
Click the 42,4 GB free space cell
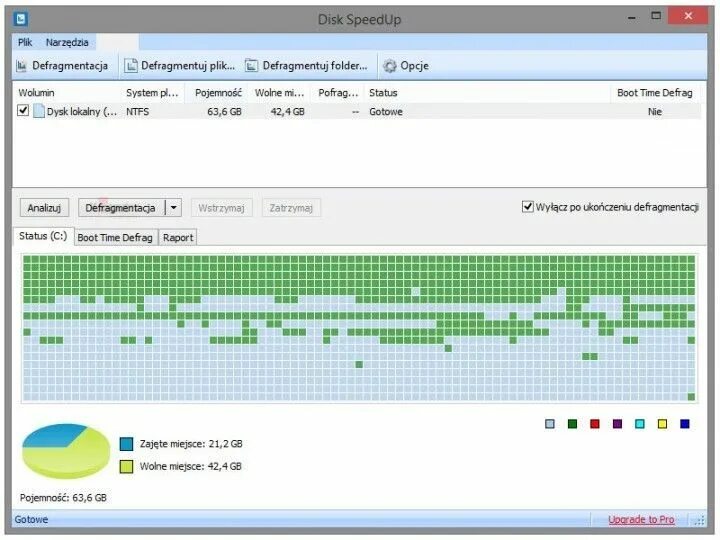point(287,112)
